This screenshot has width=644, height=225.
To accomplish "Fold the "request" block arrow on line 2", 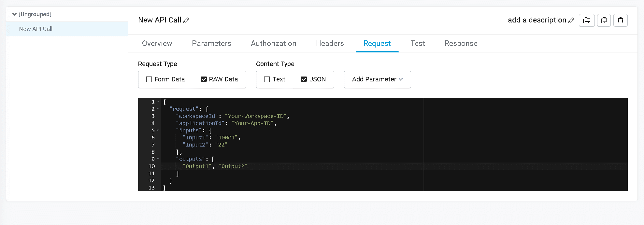I will point(158,109).
